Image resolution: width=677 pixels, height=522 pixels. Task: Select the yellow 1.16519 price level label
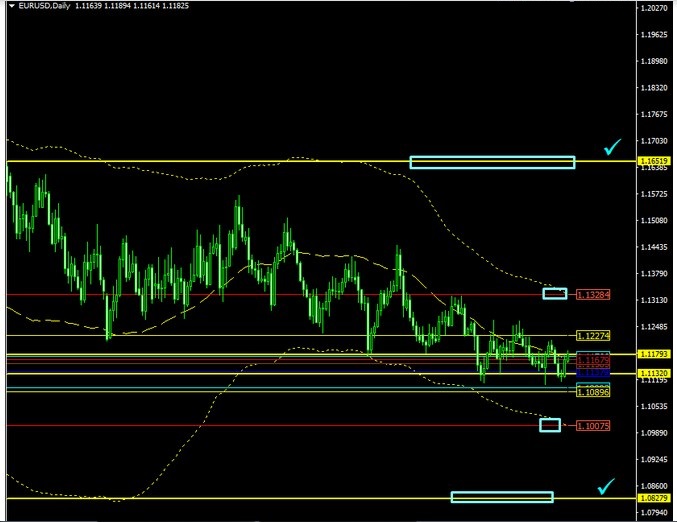pyautogui.click(x=655, y=161)
